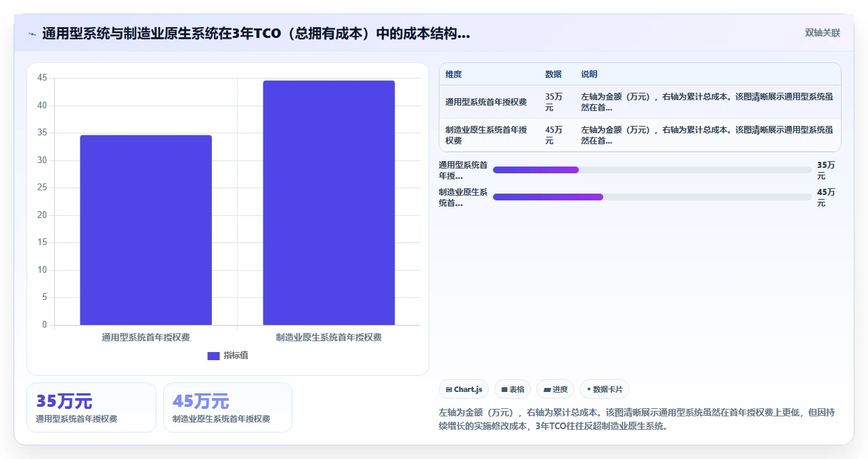868x459 pixels.
Task: Click the 通用型系统首年授... progress bar
Action: [652, 170]
